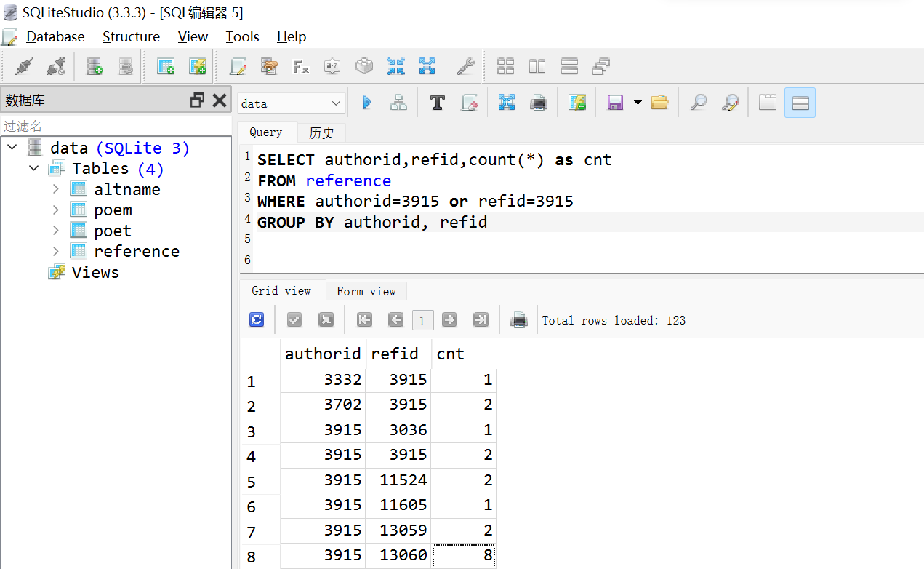The width and height of the screenshot is (924, 569).
Task: Tile windows in grid layout
Action: 505,67
